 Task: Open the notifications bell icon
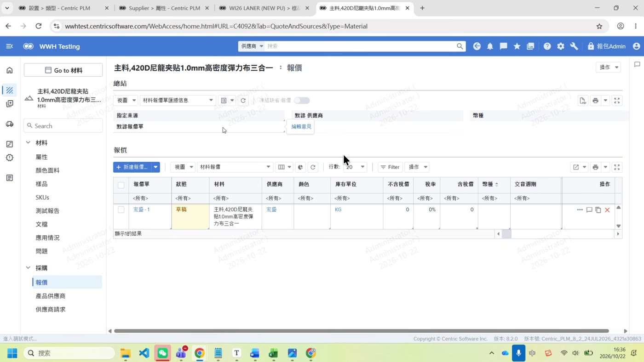(490, 46)
